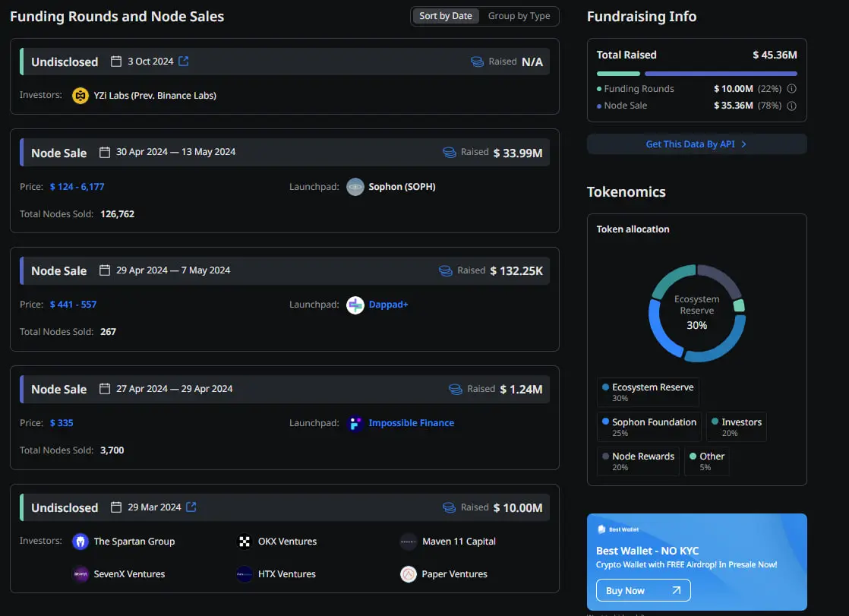Select Investors 20% legend item

click(x=737, y=427)
